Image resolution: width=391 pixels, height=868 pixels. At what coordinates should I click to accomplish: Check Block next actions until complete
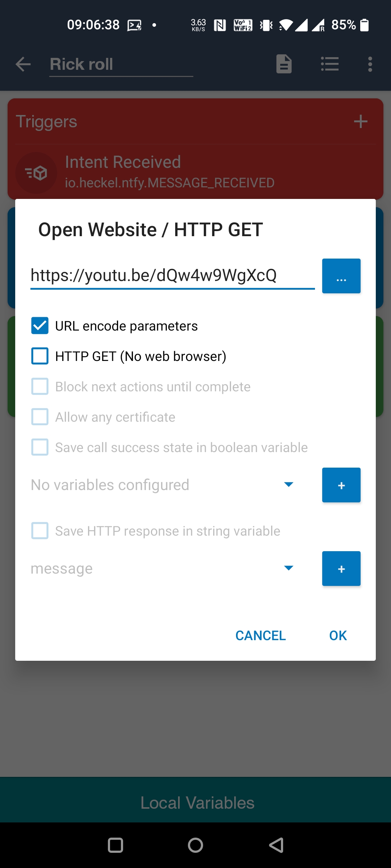(40, 386)
